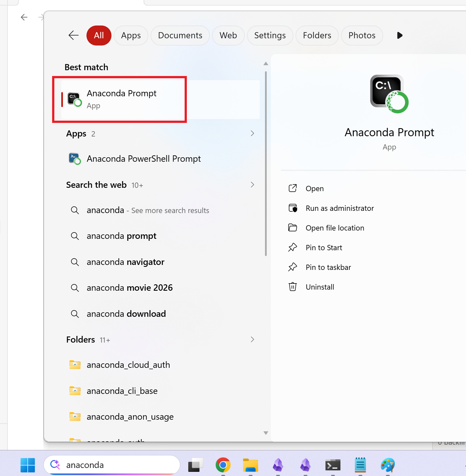Open File Explorer from the taskbar
The height and width of the screenshot is (476, 466).
251,465
